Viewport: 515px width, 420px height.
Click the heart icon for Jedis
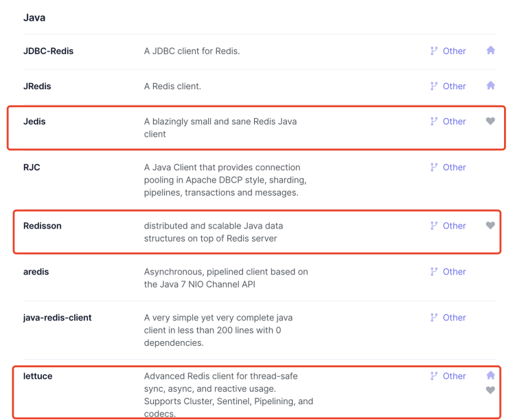click(x=490, y=121)
